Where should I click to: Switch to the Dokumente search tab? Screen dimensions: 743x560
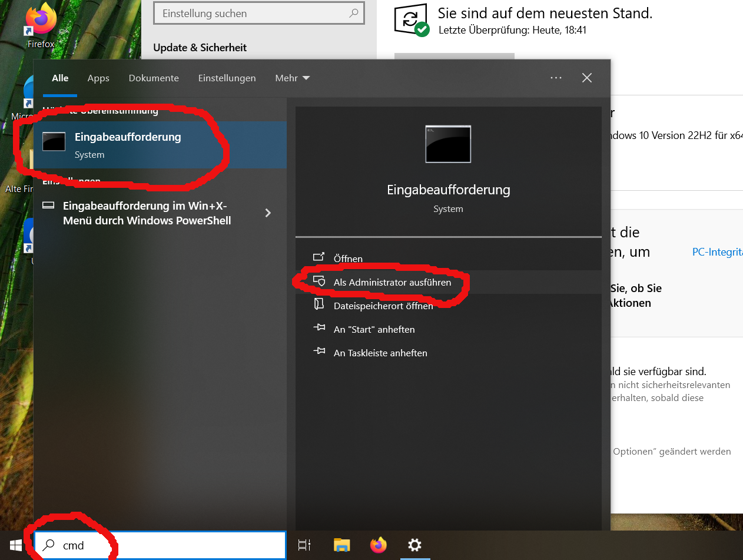tap(154, 78)
